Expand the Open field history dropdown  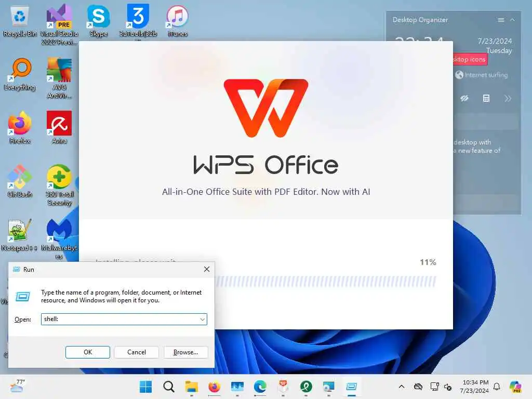click(202, 320)
